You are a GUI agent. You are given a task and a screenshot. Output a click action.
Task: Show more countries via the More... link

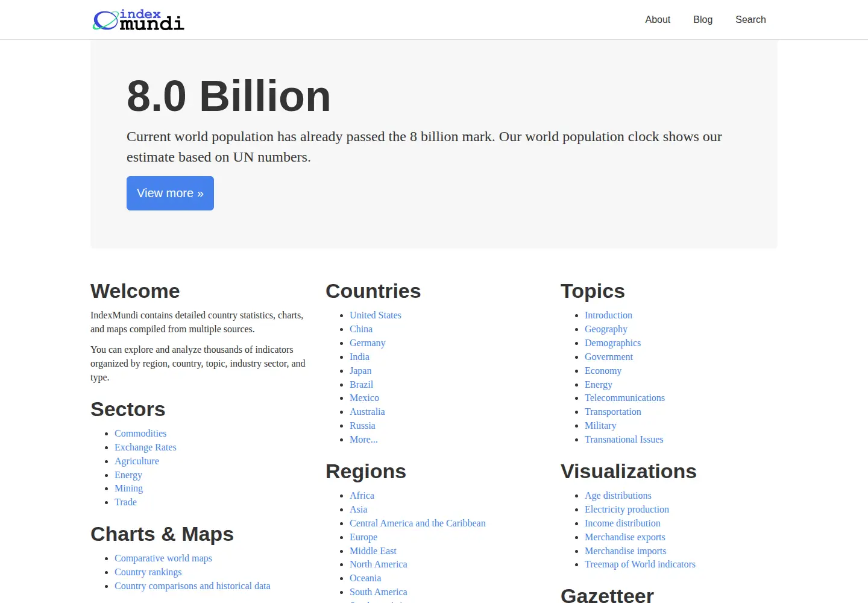click(x=363, y=440)
